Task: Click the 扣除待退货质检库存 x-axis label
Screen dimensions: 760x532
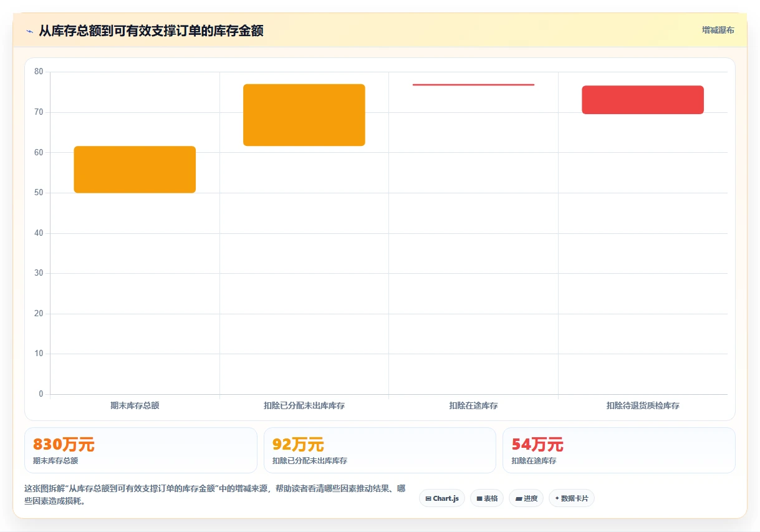Action: [x=643, y=405]
